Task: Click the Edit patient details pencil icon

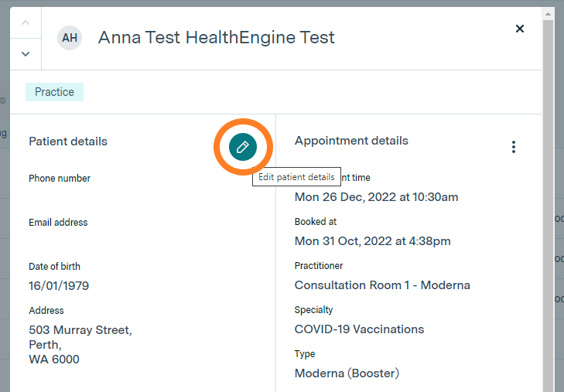Action: coord(243,147)
